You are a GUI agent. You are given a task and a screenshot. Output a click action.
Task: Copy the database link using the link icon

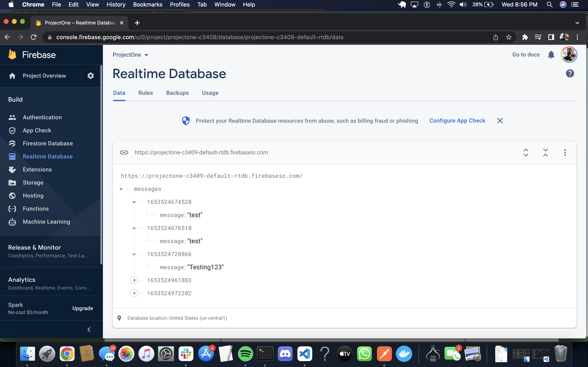click(124, 153)
